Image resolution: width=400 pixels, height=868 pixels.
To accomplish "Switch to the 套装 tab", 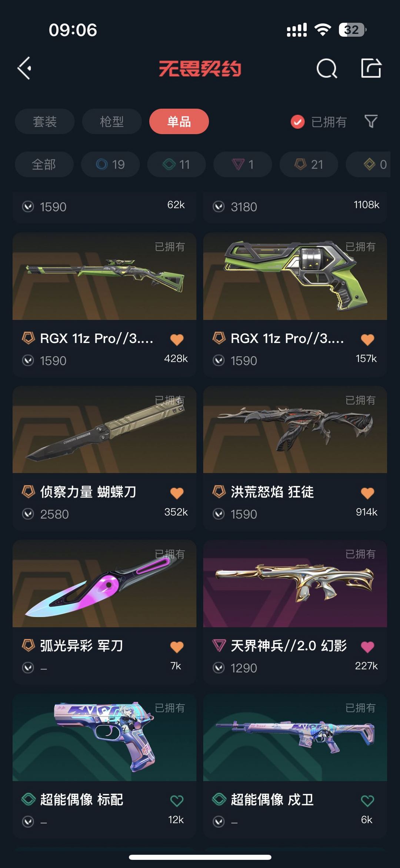I will point(45,121).
